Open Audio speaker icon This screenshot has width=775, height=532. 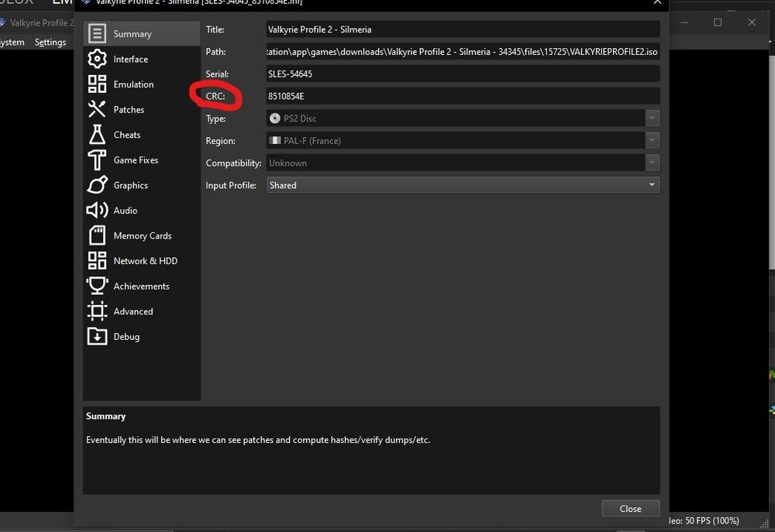pyautogui.click(x=97, y=211)
